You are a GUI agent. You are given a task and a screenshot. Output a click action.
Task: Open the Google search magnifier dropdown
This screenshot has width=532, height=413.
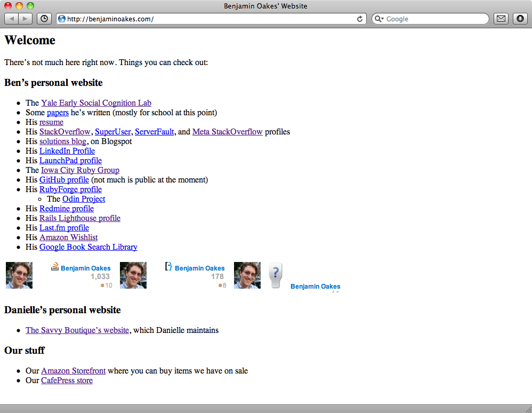(379, 19)
